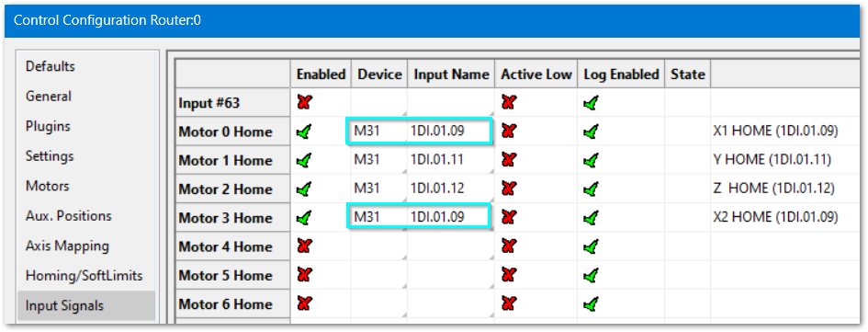Screen dimensions: 868x332
Task: Choose a Device for Input #63
Action: pos(379,102)
